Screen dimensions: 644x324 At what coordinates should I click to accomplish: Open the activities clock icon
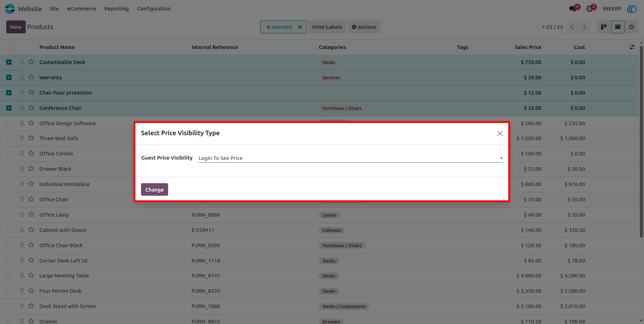pyautogui.click(x=589, y=9)
